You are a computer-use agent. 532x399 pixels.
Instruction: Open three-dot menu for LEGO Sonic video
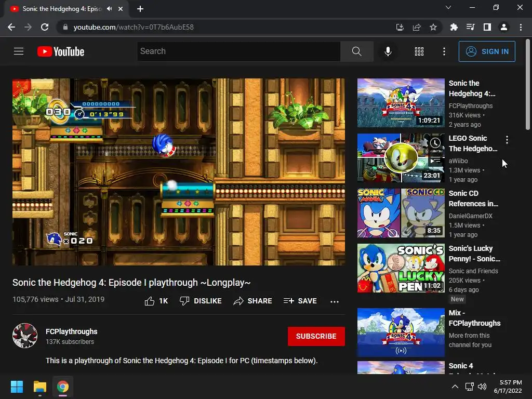pos(507,140)
